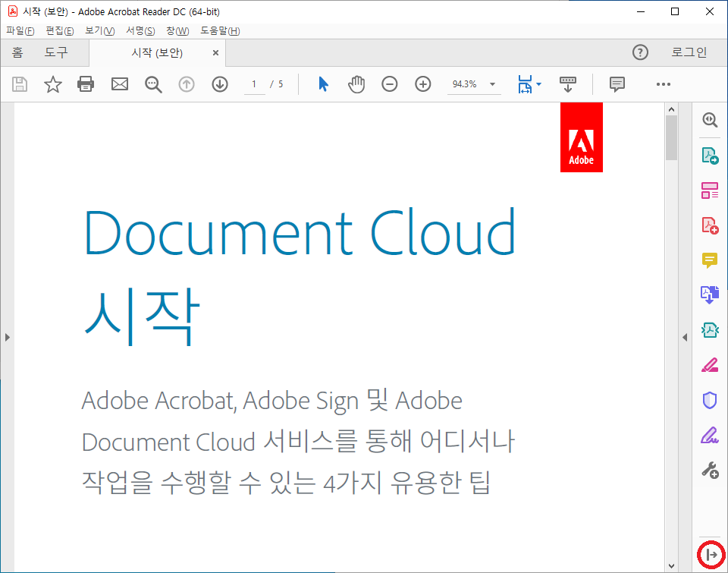Open the 서명 menu

(x=141, y=31)
